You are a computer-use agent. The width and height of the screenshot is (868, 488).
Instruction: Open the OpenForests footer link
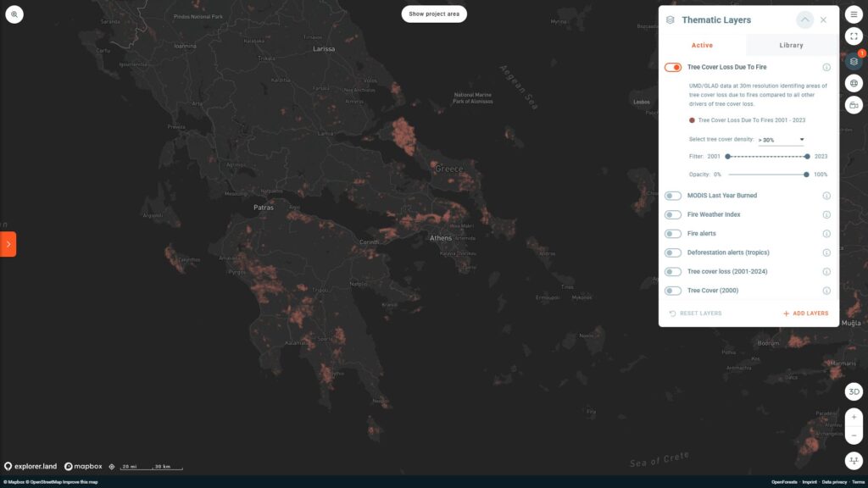pyautogui.click(x=784, y=482)
